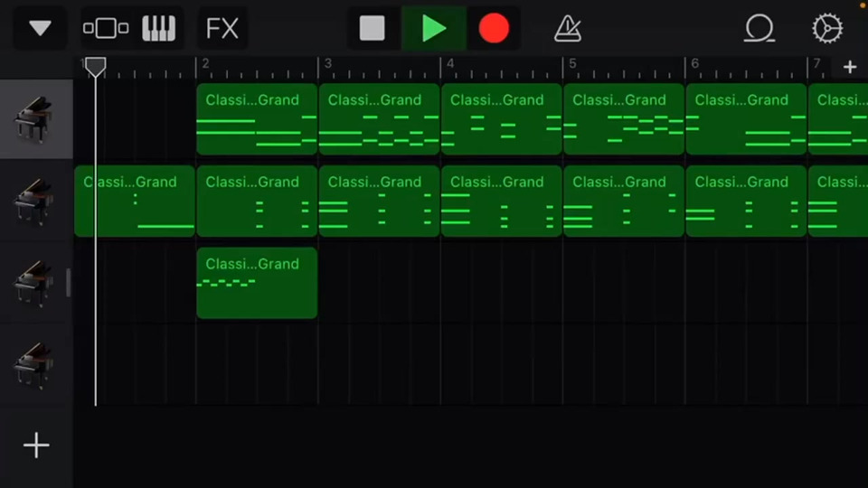Select the third grand piano track header

click(x=36, y=283)
